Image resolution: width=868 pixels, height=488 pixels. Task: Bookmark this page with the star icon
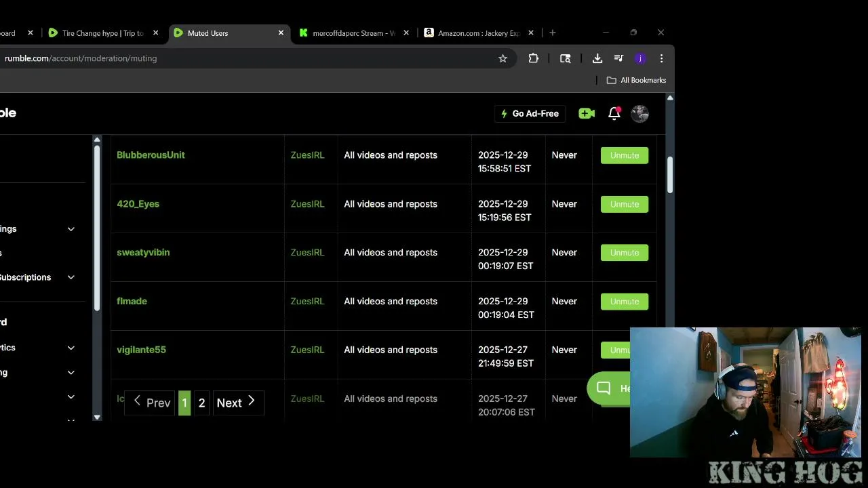coord(502,58)
